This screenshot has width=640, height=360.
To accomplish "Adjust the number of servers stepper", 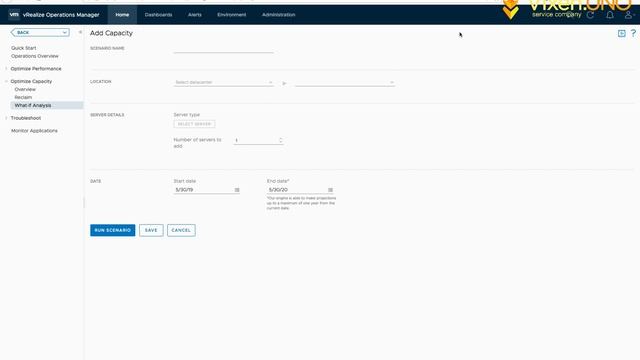I will click(x=280, y=140).
